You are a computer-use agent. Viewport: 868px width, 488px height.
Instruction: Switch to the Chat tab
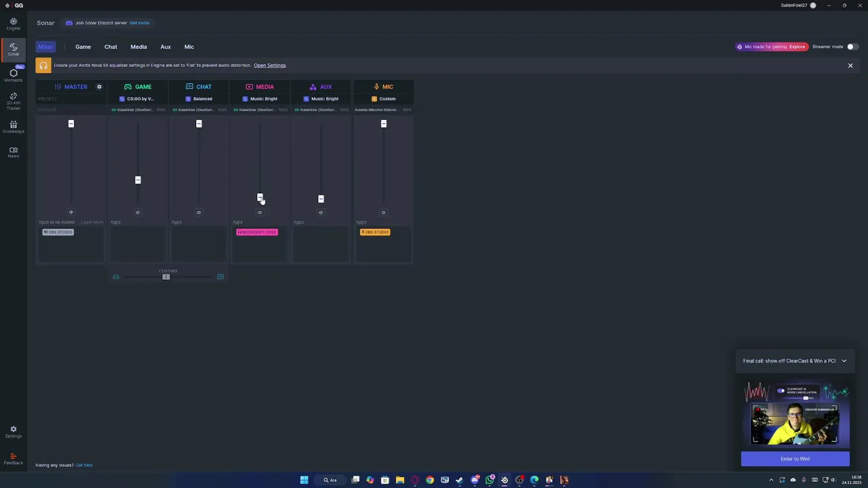point(111,47)
